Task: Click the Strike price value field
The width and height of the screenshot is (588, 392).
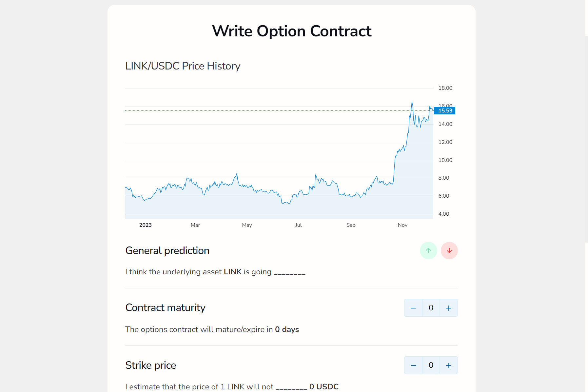Action: 431,365
